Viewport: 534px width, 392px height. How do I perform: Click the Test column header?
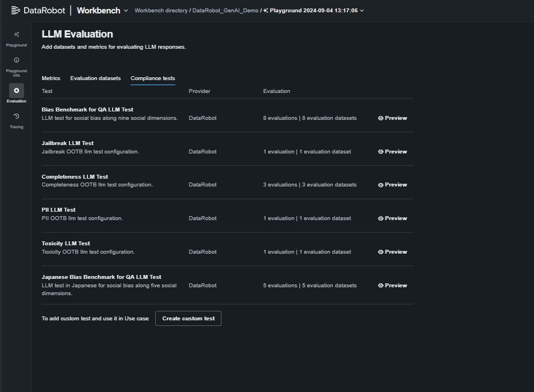tap(47, 91)
